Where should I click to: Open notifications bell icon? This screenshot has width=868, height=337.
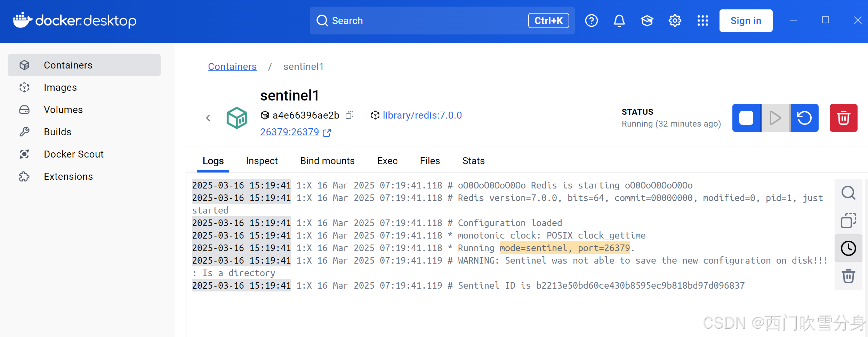(619, 21)
